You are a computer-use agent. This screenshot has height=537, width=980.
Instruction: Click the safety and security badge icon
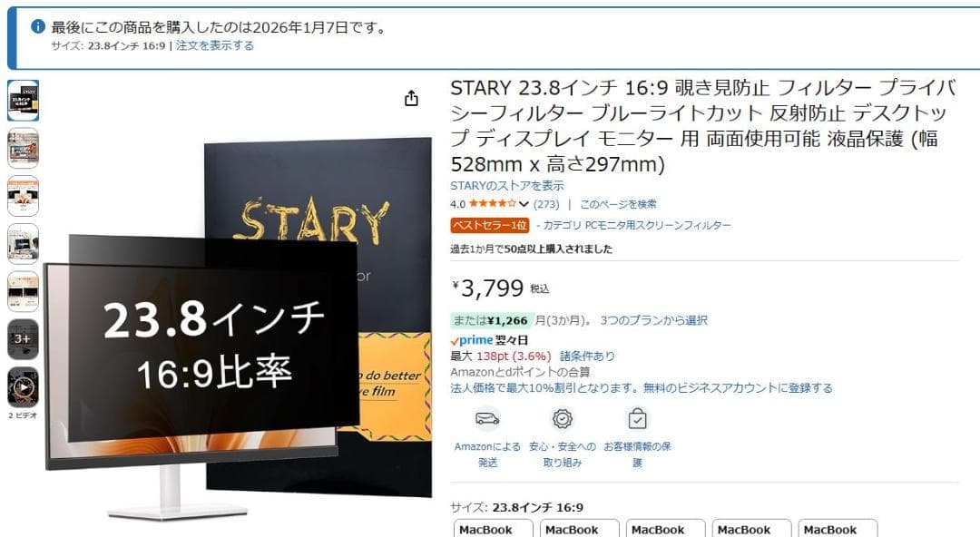pos(563,418)
